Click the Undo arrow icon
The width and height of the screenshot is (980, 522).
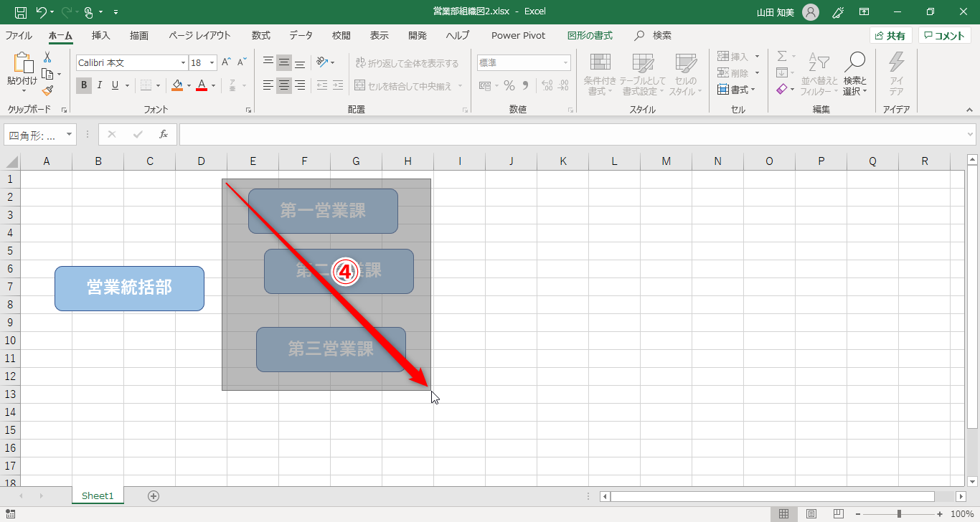point(41,12)
